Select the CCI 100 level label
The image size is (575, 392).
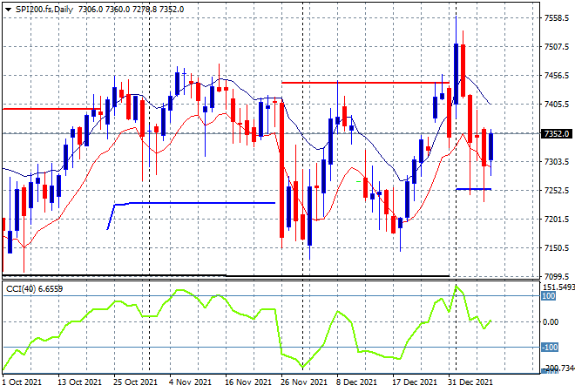point(549,296)
